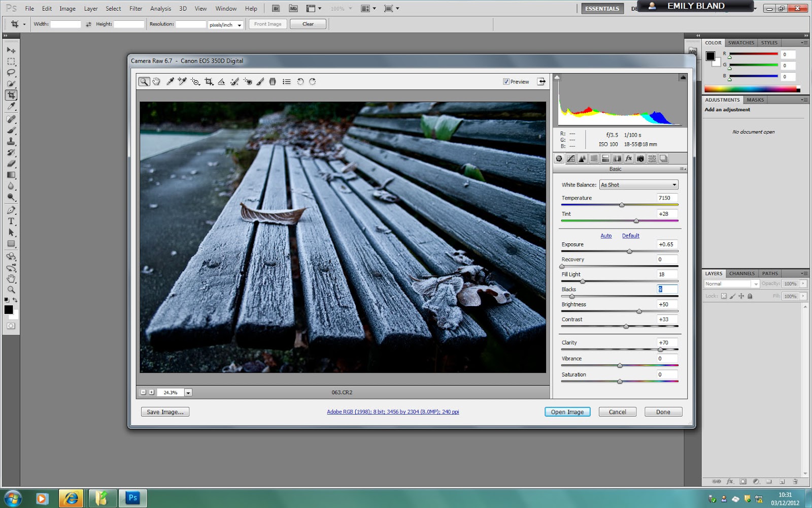Rotate image 90° clockwise
Image resolution: width=812 pixels, height=508 pixels.
[313, 82]
